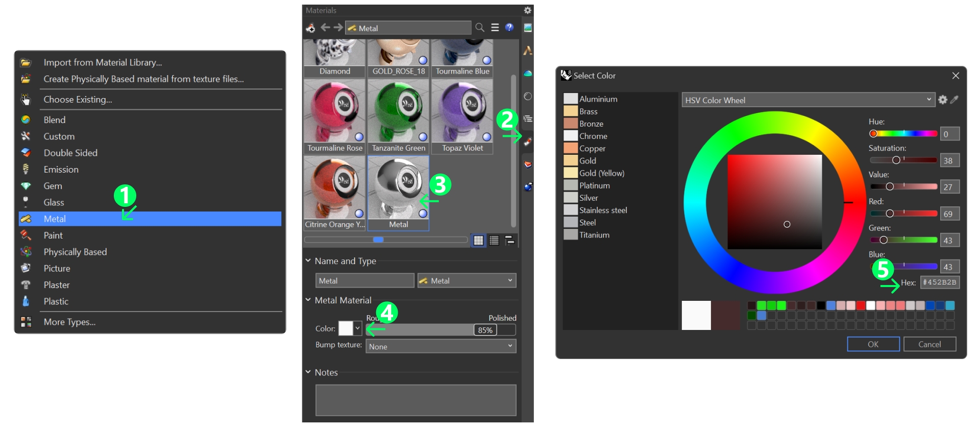Select Metal material type in menu
This screenshot has height=427, width=980.
click(150, 219)
